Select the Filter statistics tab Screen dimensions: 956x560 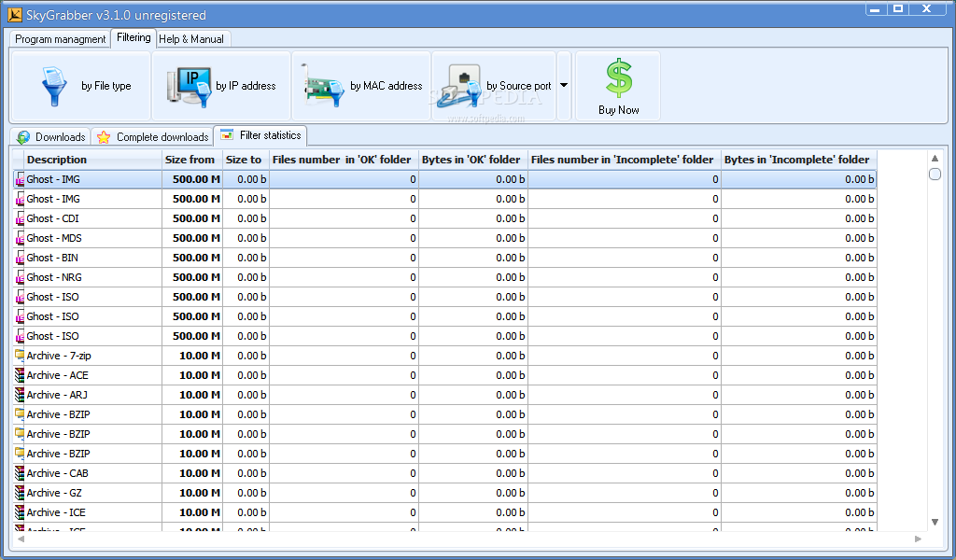pyautogui.click(x=261, y=135)
